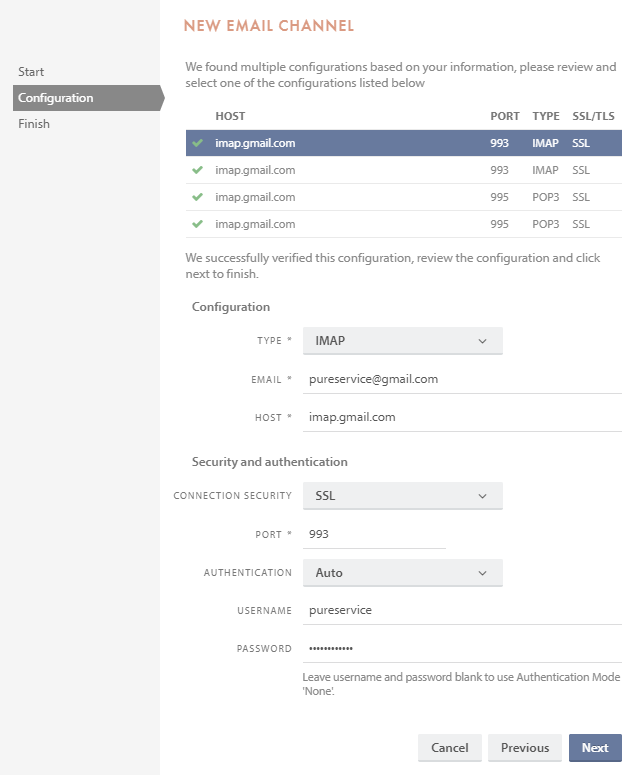Click into the Username field
Screen dimensions: 635x775
pyautogui.click(x=462, y=610)
